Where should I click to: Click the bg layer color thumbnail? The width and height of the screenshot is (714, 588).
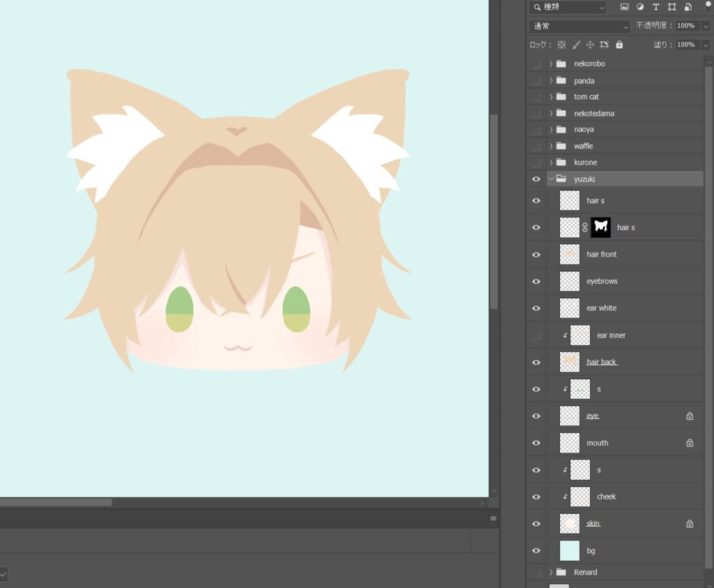(x=569, y=550)
